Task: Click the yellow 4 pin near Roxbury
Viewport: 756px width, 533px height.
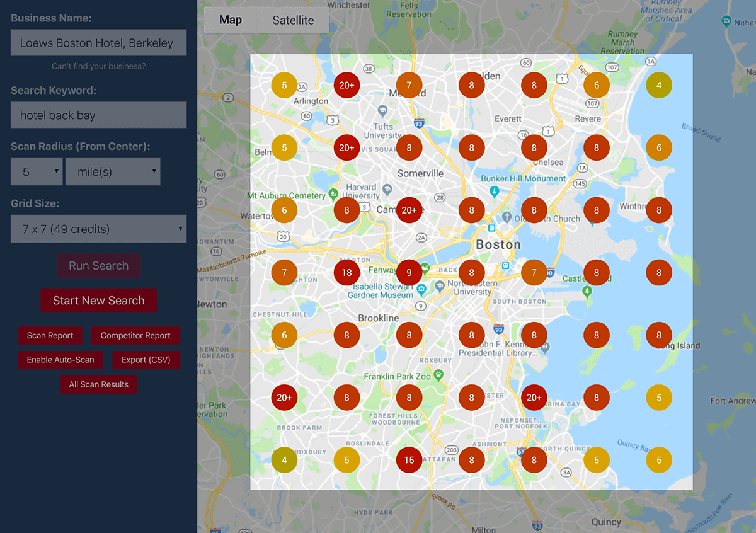Action: coord(284,460)
